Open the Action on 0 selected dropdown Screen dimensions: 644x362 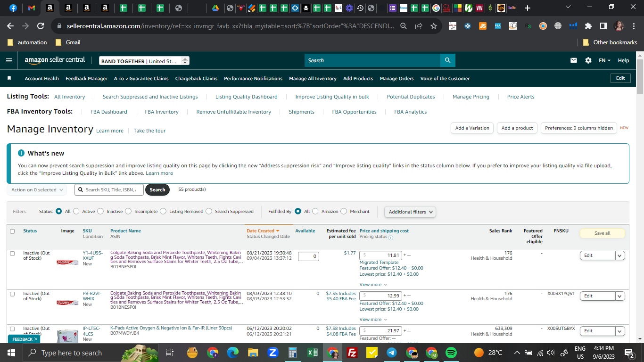point(37,190)
